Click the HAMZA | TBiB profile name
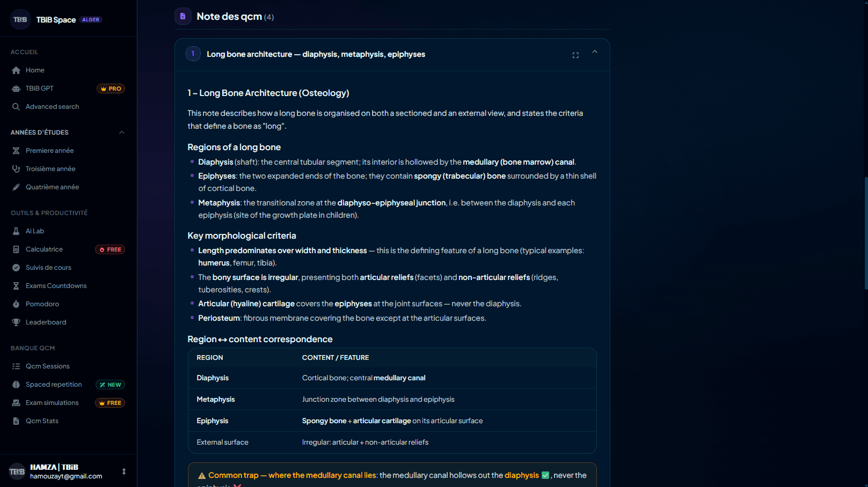This screenshot has height=487, width=868. [54, 467]
